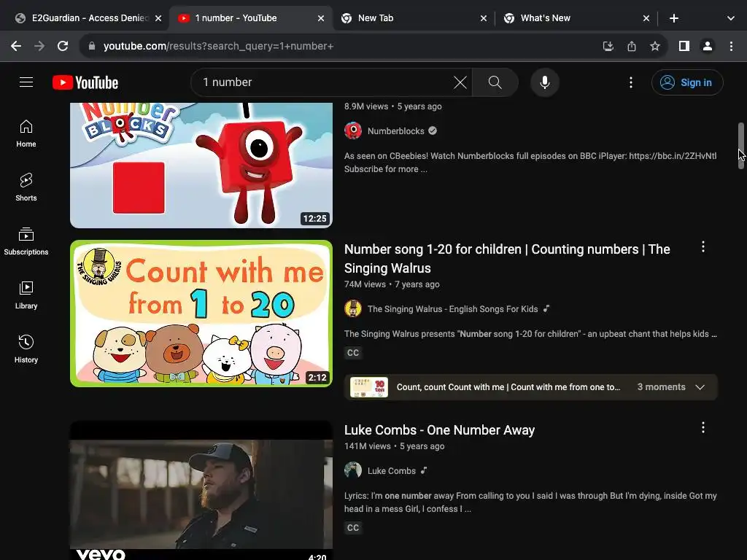The width and height of the screenshot is (747, 560).
Task: Click the 74M views text
Action: click(365, 284)
